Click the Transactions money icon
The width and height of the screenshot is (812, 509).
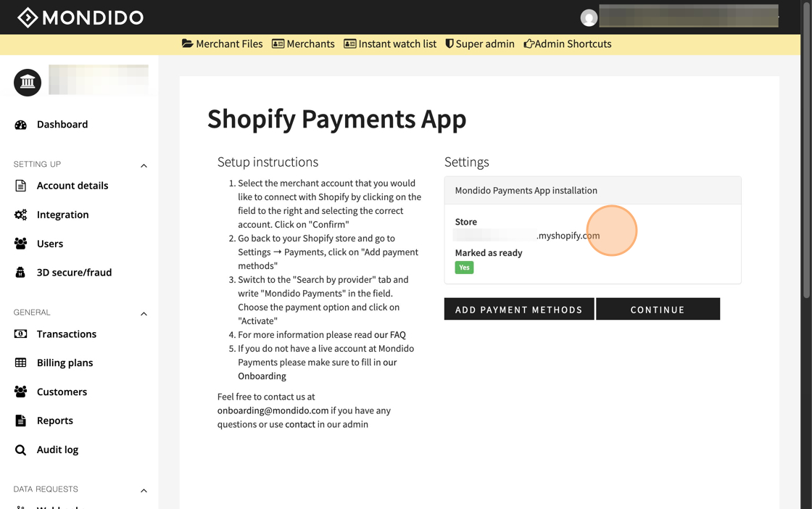[x=21, y=334]
